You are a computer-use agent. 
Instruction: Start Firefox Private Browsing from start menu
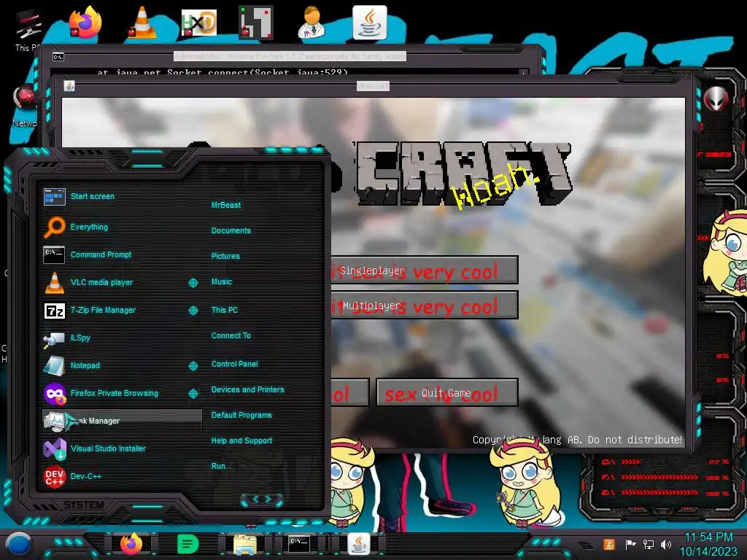115,393
